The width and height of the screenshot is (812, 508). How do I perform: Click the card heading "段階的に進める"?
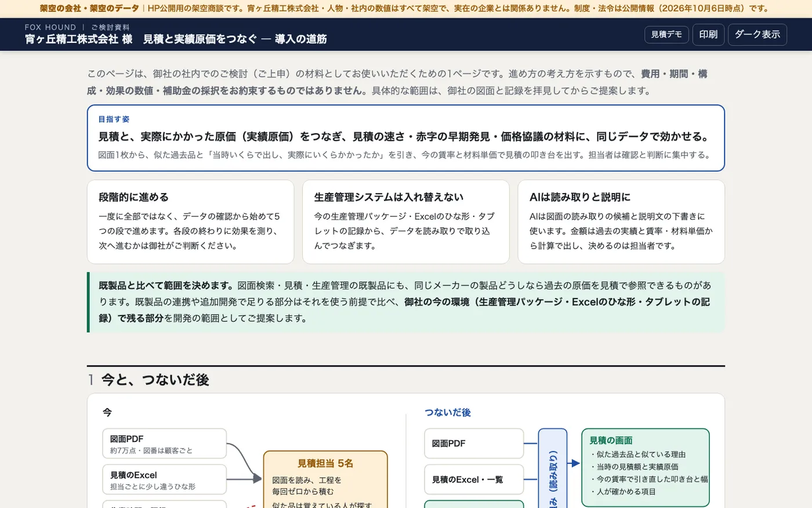133,197
